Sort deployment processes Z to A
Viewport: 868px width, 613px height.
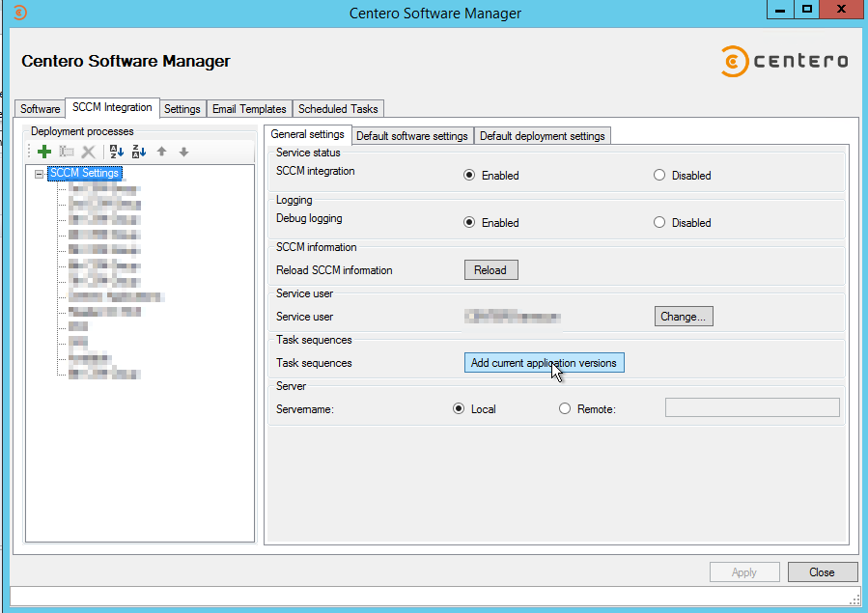tap(139, 152)
